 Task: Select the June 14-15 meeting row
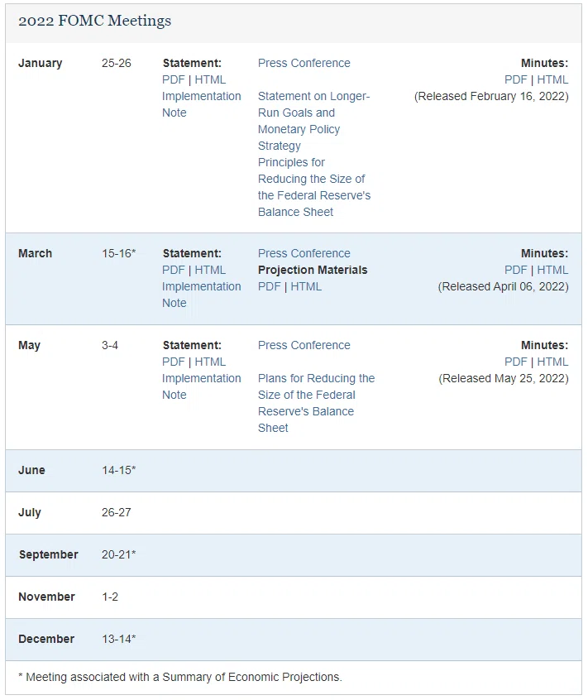tap(294, 471)
